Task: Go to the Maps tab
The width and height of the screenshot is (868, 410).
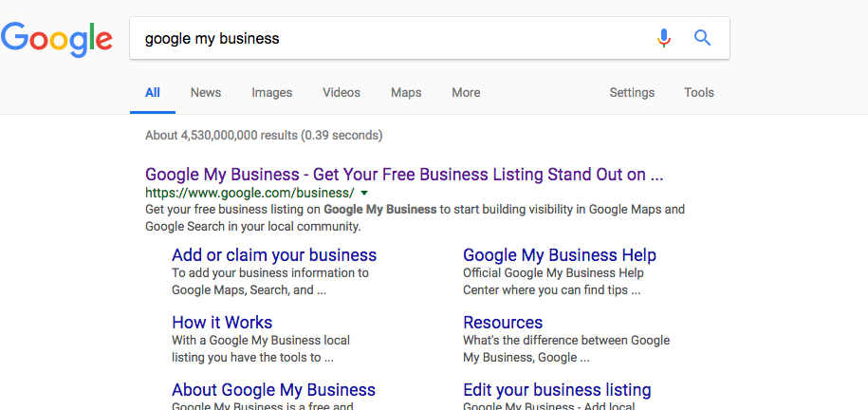Action: (x=406, y=93)
